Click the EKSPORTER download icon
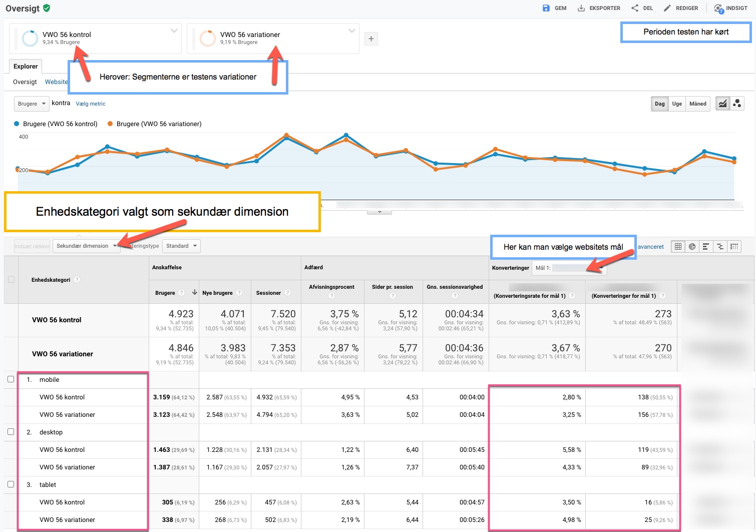 click(x=581, y=8)
